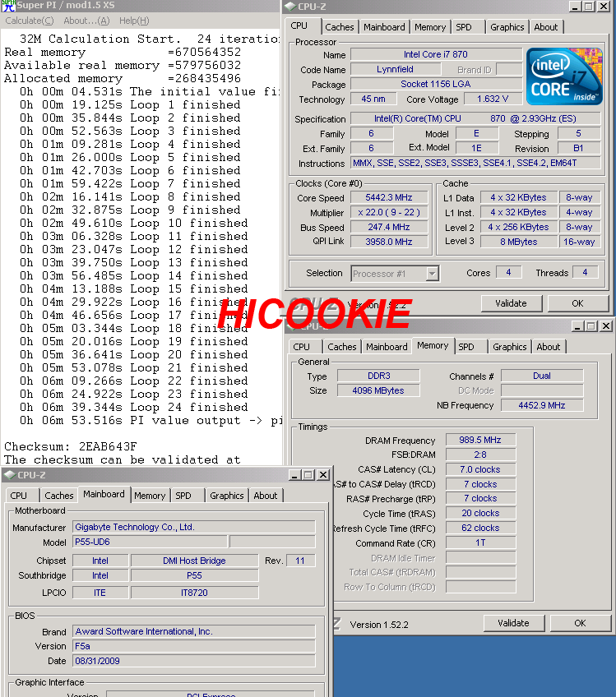Close the top CPU-Z CPU window
The image size is (616, 697).
(x=603, y=7)
